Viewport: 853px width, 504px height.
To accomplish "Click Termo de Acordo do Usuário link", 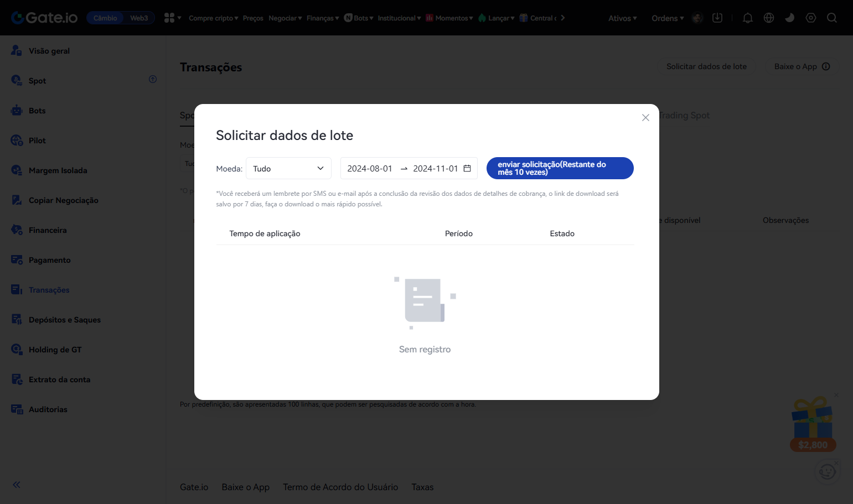I will (340, 487).
